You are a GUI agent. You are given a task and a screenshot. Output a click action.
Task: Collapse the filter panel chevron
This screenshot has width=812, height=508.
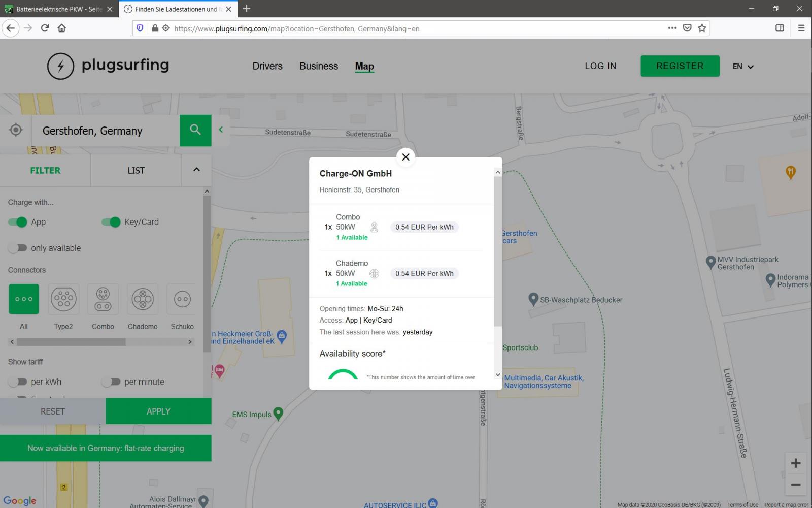197,170
